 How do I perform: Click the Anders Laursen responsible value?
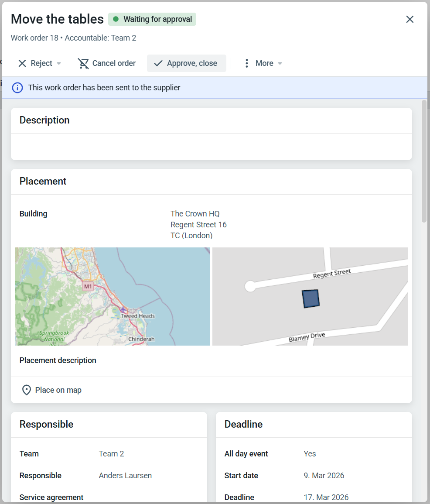coord(125,476)
